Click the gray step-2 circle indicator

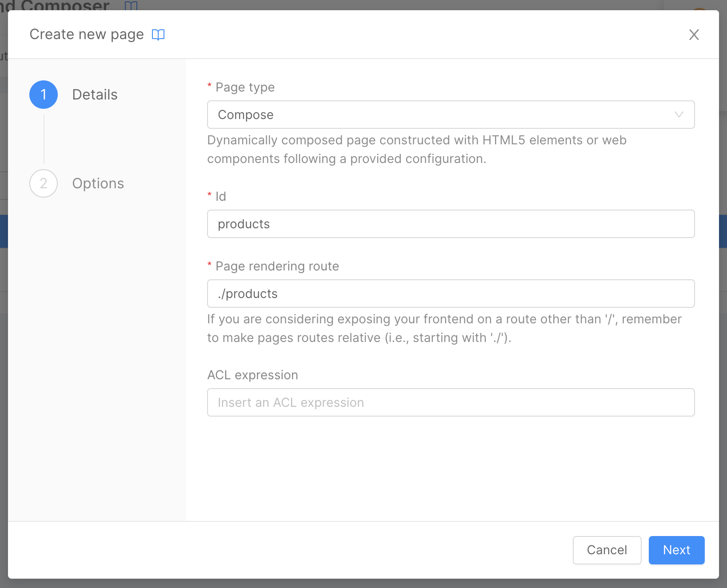click(43, 183)
